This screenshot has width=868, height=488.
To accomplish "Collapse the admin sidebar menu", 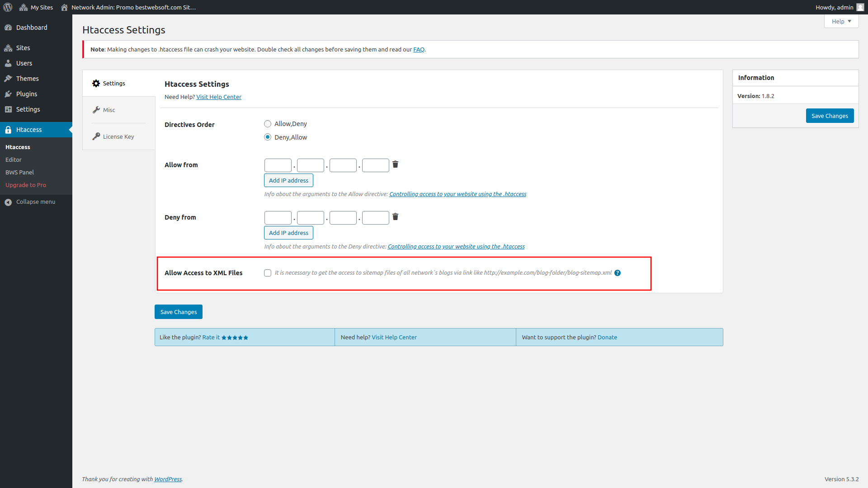I will click(35, 202).
